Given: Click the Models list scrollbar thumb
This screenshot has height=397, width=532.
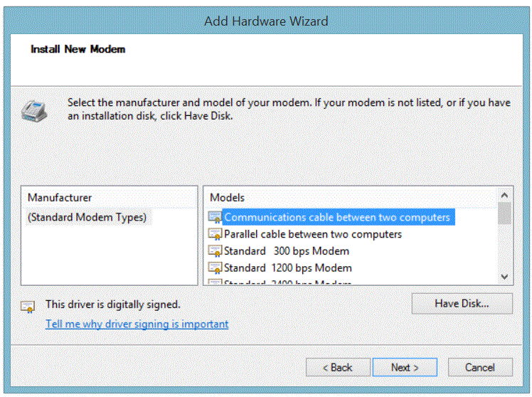Looking at the screenshot, I should tap(504, 213).
